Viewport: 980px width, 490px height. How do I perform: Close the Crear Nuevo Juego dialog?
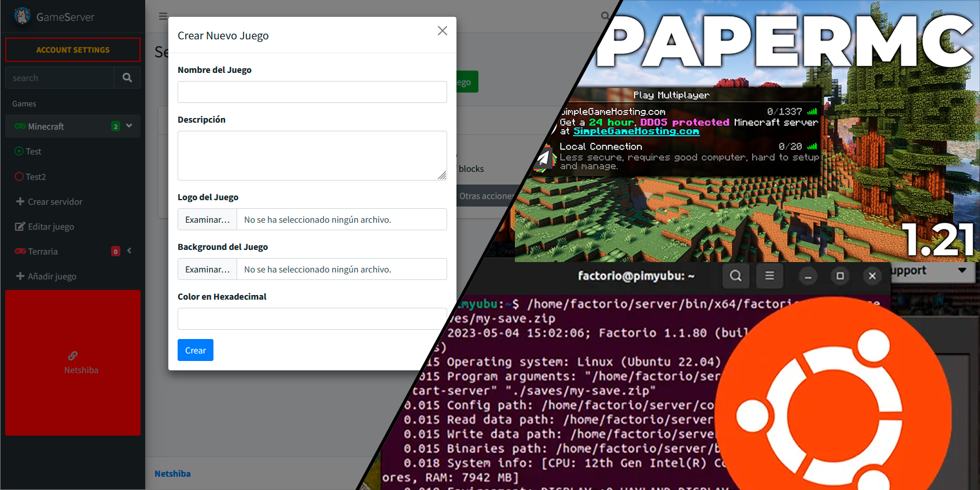(442, 31)
